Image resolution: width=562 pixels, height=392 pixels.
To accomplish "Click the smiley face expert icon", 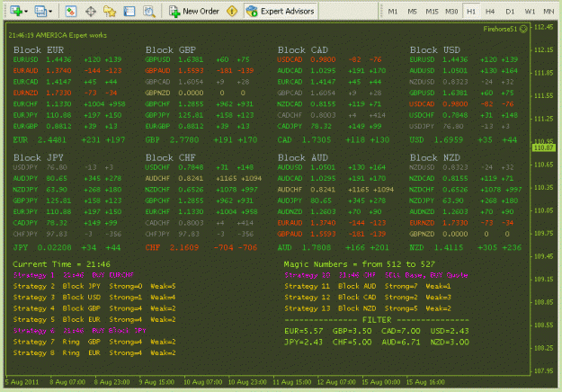I will pos(523,29).
